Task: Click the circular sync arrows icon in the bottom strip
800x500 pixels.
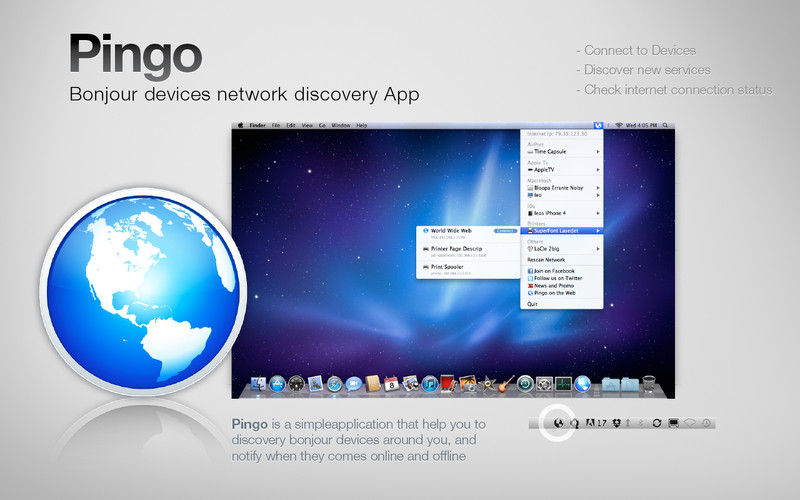Action: (657, 423)
